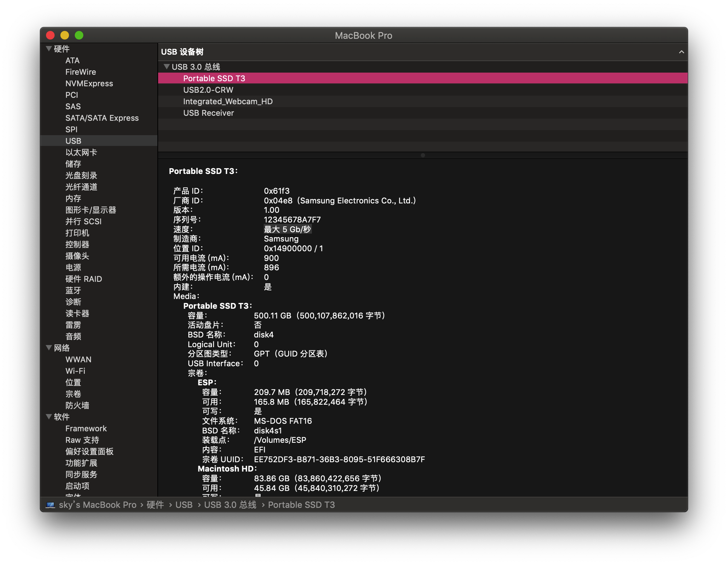The width and height of the screenshot is (728, 565).
Task: Click USB 3.0 总线 in the path bar
Action: click(x=230, y=505)
